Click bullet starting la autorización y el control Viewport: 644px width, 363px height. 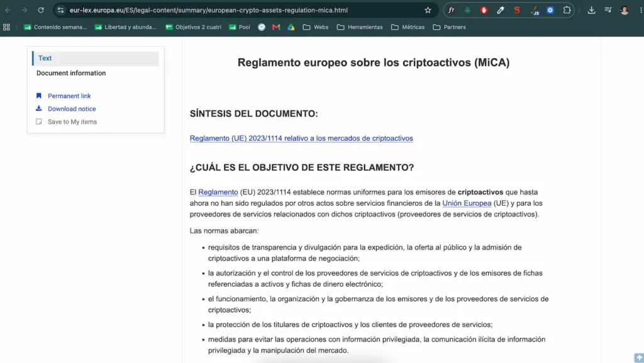[375, 279]
